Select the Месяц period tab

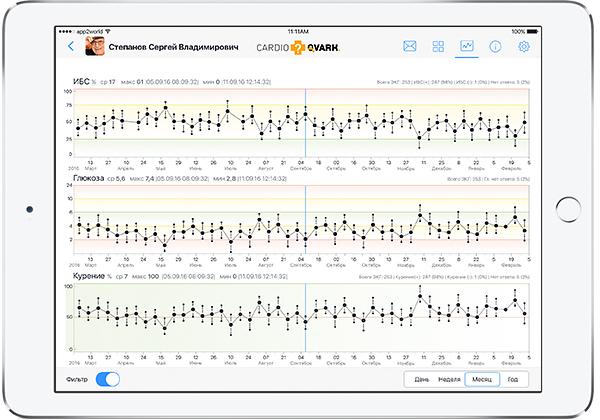pos(482,379)
